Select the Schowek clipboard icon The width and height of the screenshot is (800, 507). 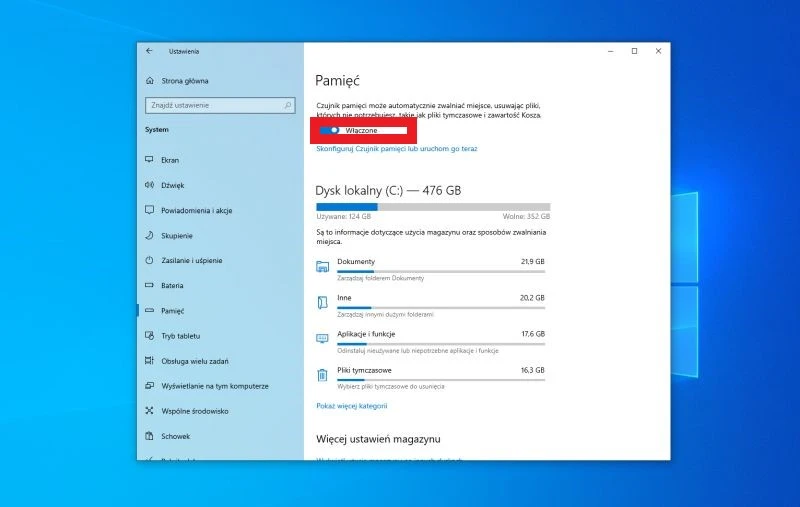[x=149, y=436]
